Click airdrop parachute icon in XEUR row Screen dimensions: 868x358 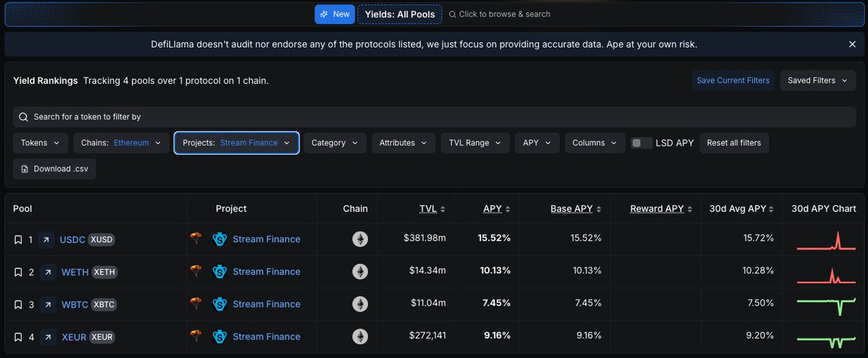pos(195,336)
